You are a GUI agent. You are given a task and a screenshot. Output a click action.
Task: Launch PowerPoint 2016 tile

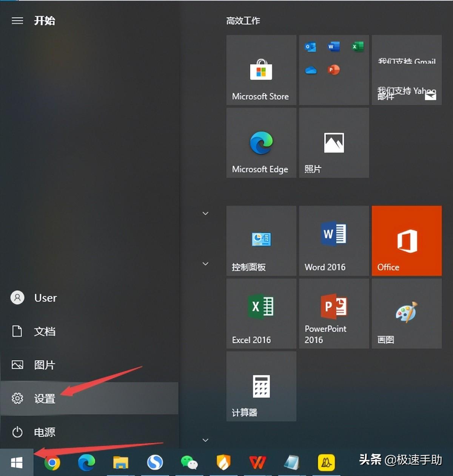tap(334, 314)
